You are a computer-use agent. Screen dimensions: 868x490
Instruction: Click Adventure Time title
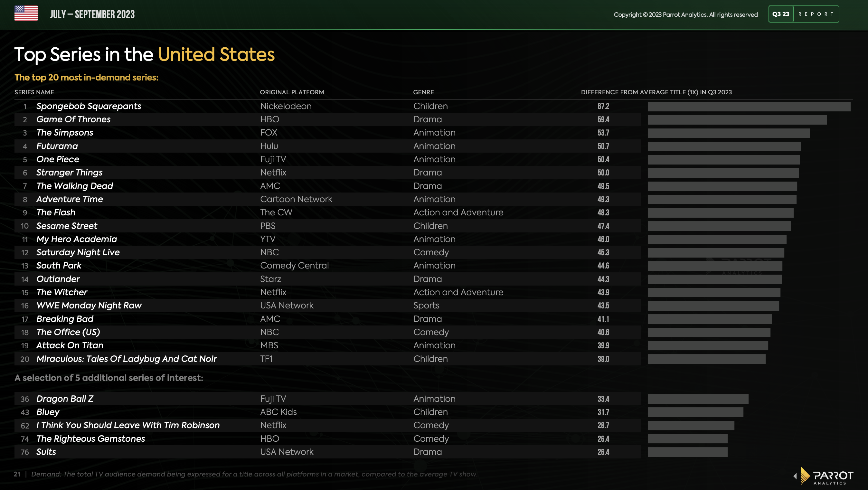[70, 199]
